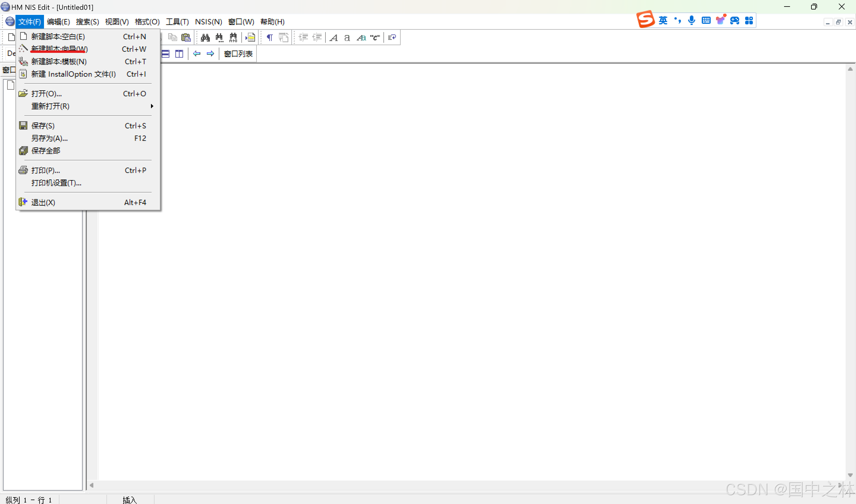This screenshot has width=856, height=504.
Task: Toggle Sogou input language 英 indicator
Action: (663, 21)
